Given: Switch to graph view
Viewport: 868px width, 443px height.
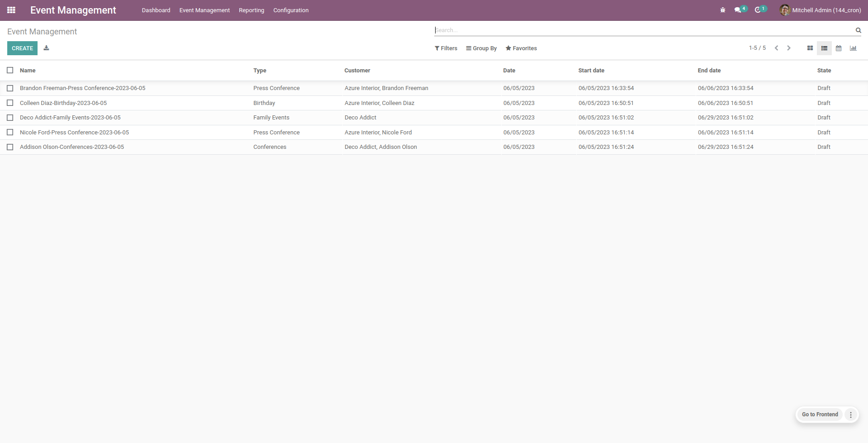Looking at the screenshot, I should click(853, 48).
